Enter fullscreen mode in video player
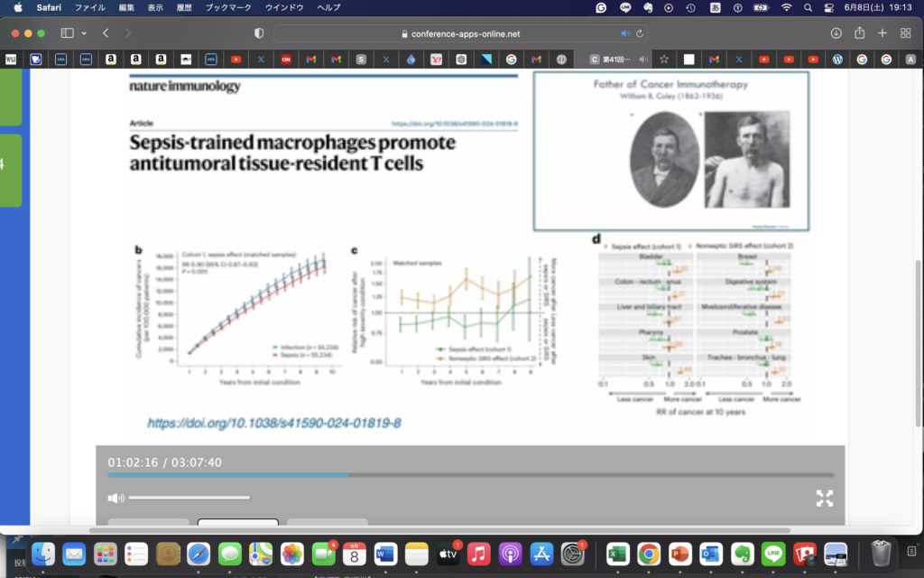Screen dimensions: 924x578 point(824,498)
